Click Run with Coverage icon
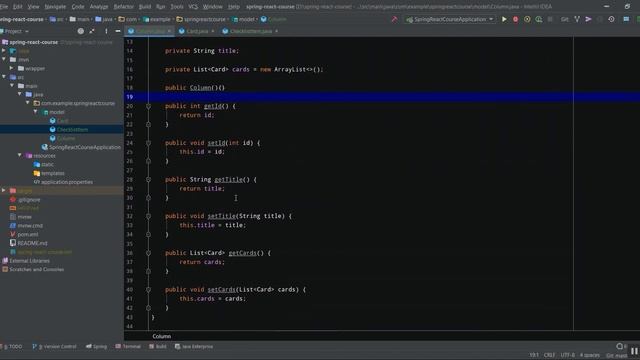 pyautogui.click(x=527, y=19)
